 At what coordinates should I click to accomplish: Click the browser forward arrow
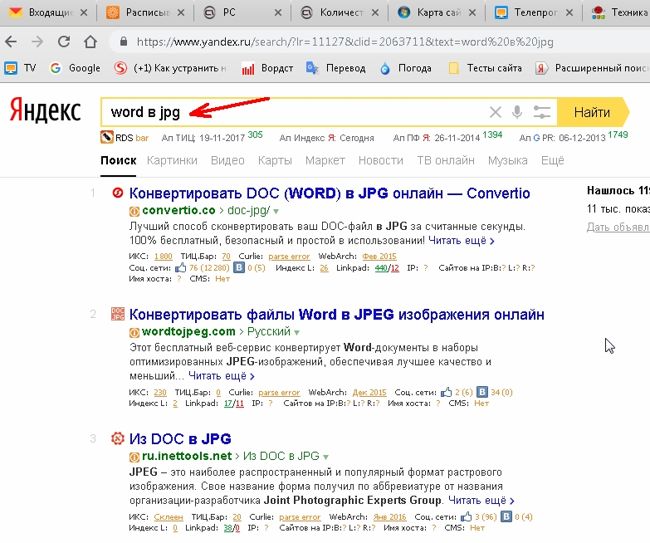[37, 41]
